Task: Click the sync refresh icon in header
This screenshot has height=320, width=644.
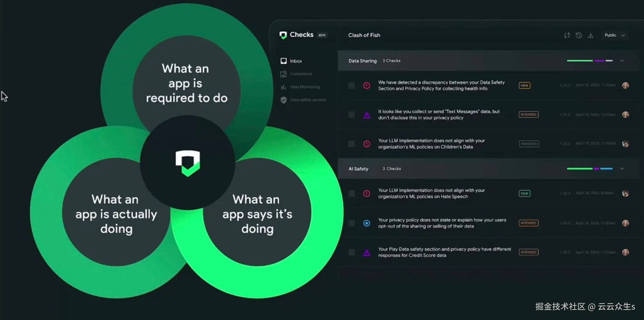Action: [x=567, y=35]
